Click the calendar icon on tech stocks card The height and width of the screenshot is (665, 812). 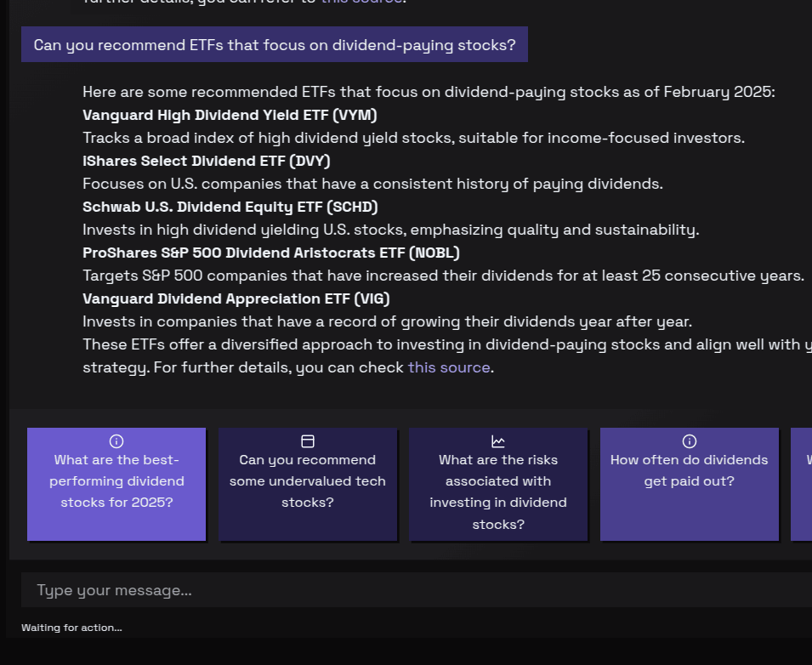click(x=307, y=440)
